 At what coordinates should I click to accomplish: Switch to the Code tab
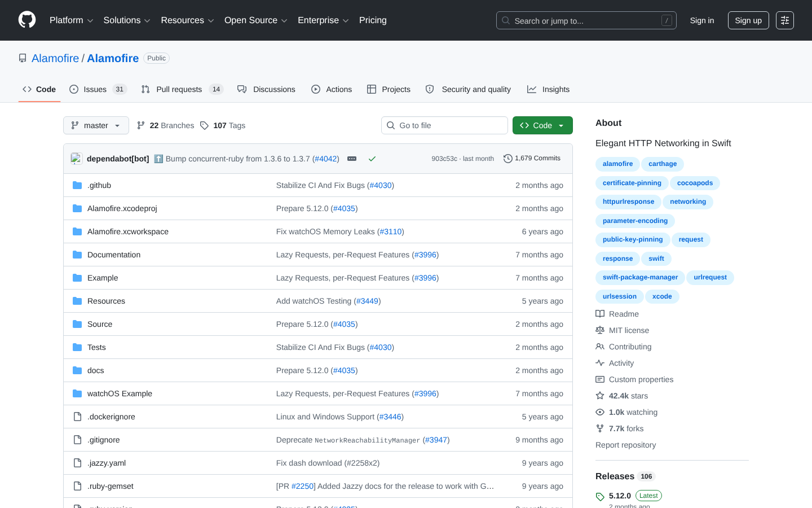[39, 89]
